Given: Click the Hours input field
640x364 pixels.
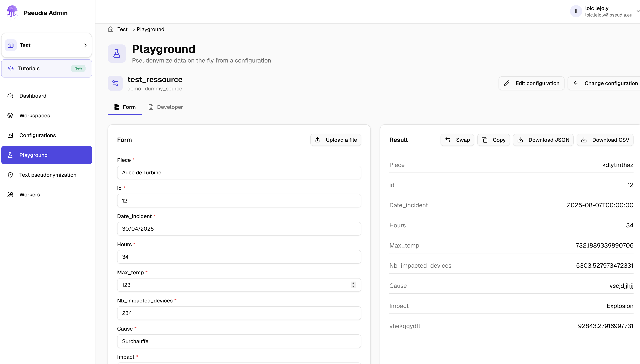Looking at the screenshot, I should point(239,257).
